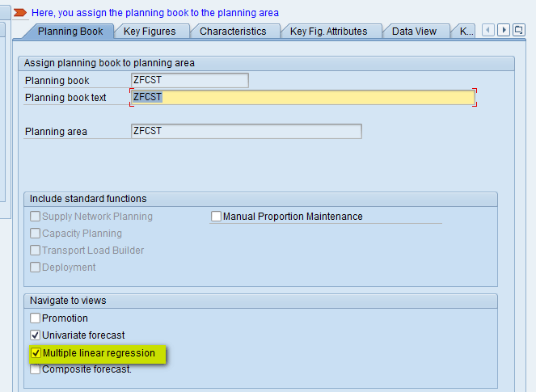Click 'Assign planning book to planning area' header
This screenshot has width=536, height=392.
pyautogui.click(x=109, y=63)
